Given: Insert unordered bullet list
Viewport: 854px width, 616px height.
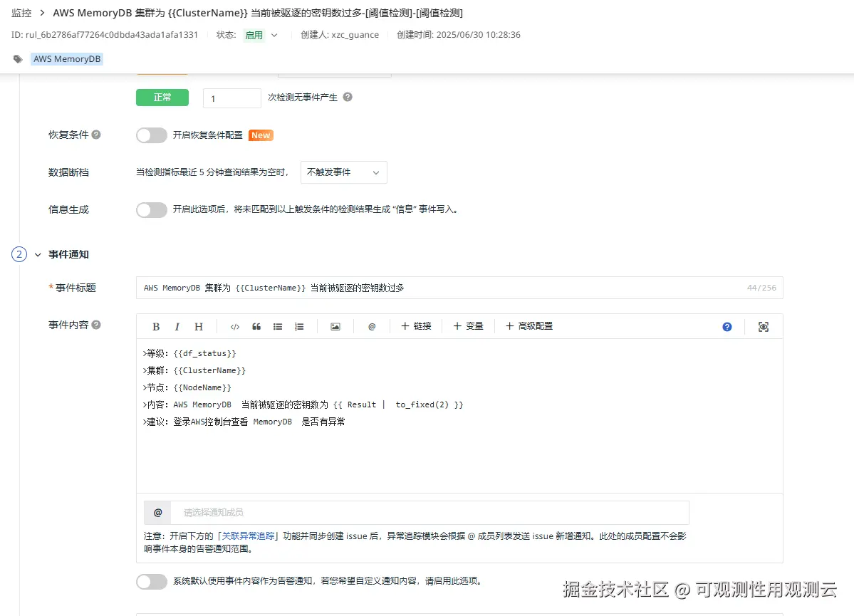Looking at the screenshot, I should point(278,327).
